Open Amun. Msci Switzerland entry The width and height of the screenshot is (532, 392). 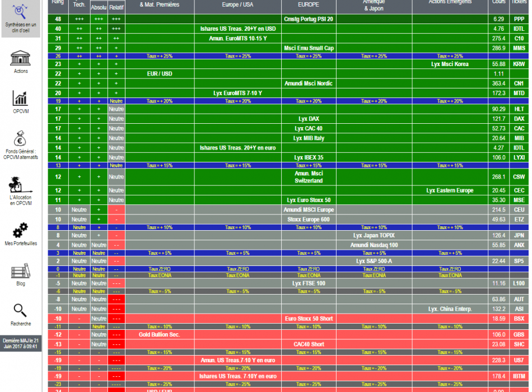pyautogui.click(x=309, y=177)
